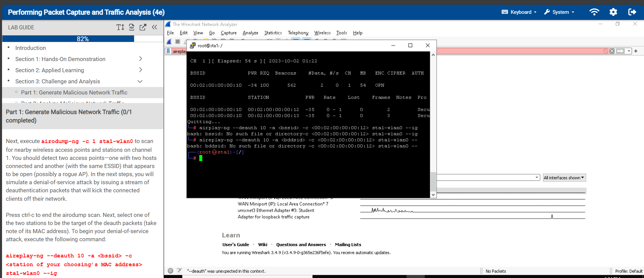Edit capture file properties in status bar
The width and height of the screenshot is (644, 278).
pyautogui.click(x=179, y=271)
